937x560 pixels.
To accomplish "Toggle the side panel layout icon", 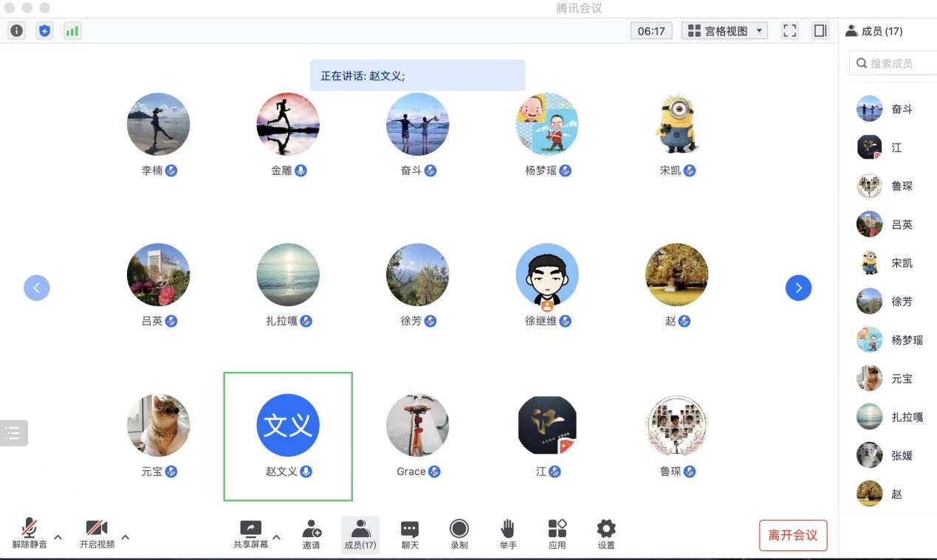I will [820, 31].
